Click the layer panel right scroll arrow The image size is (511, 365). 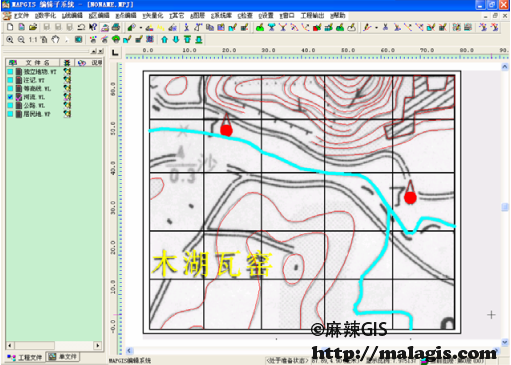[98, 345]
